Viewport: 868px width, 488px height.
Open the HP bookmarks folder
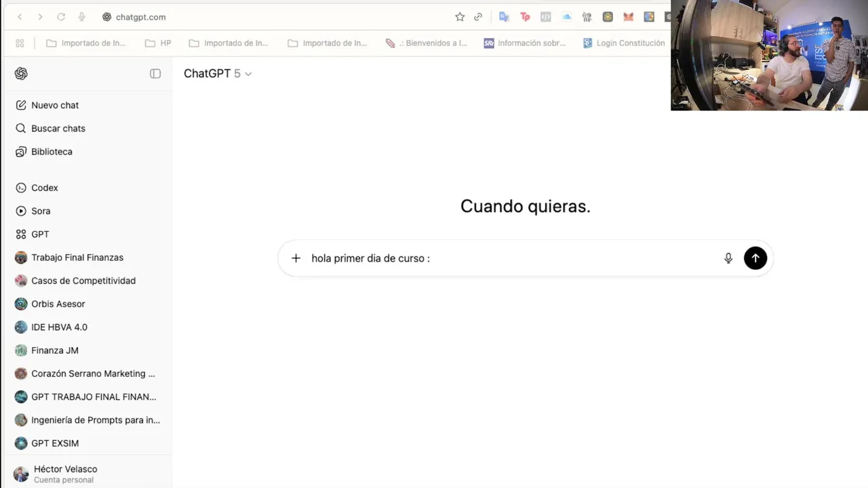tap(158, 43)
